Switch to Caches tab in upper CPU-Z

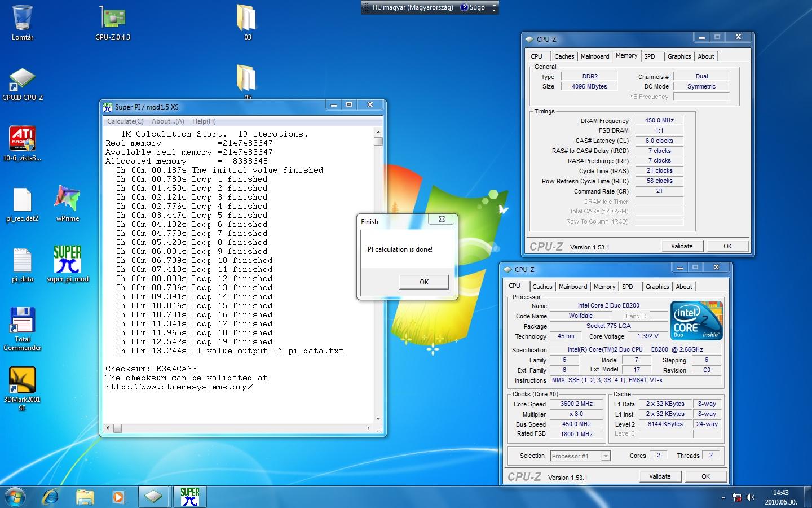coord(564,56)
